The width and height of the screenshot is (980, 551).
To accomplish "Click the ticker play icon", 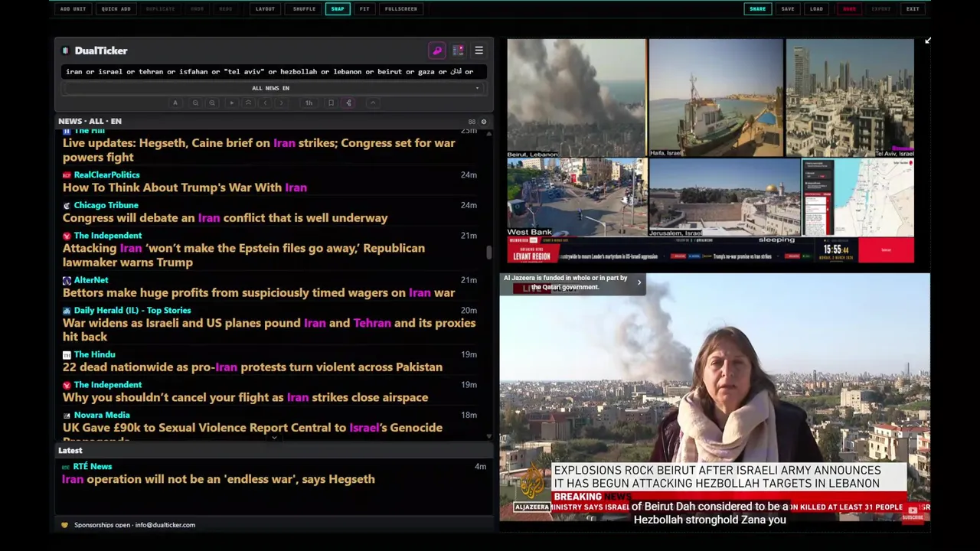I will point(231,103).
